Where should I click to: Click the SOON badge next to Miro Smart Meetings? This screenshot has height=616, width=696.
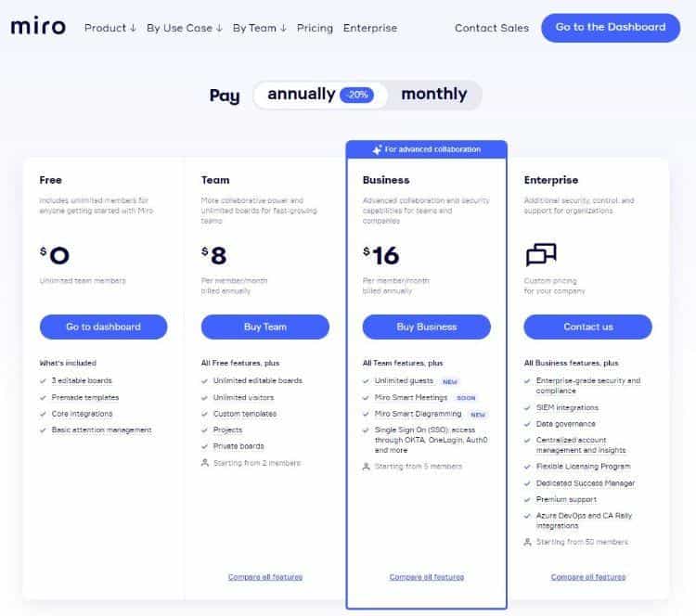coord(467,398)
